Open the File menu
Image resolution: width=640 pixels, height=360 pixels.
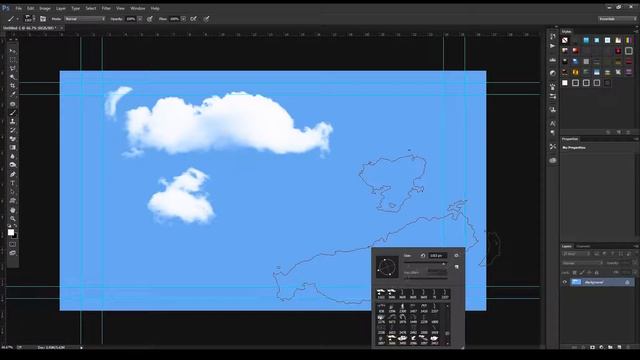point(18,8)
